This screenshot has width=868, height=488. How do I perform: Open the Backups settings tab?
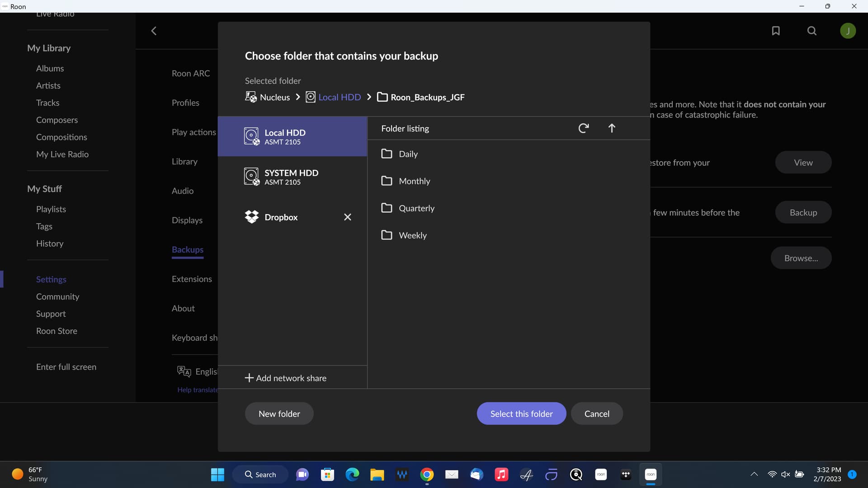tap(188, 249)
